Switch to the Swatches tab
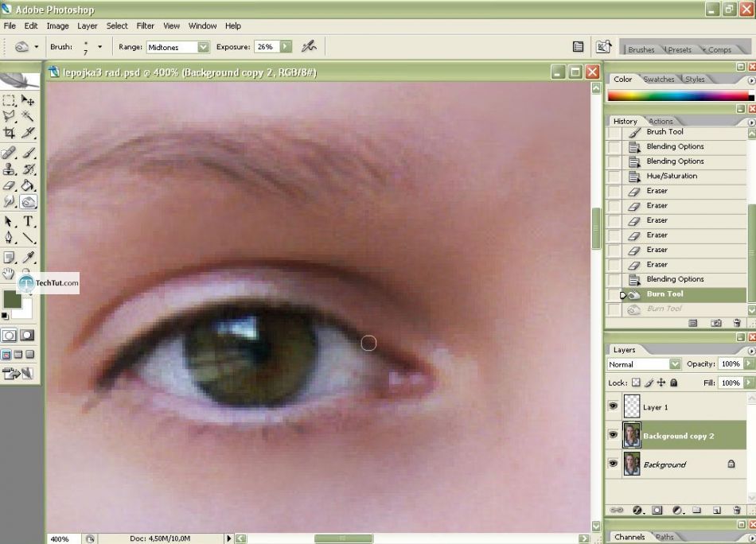The width and height of the screenshot is (756, 544). [x=659, y=79]
